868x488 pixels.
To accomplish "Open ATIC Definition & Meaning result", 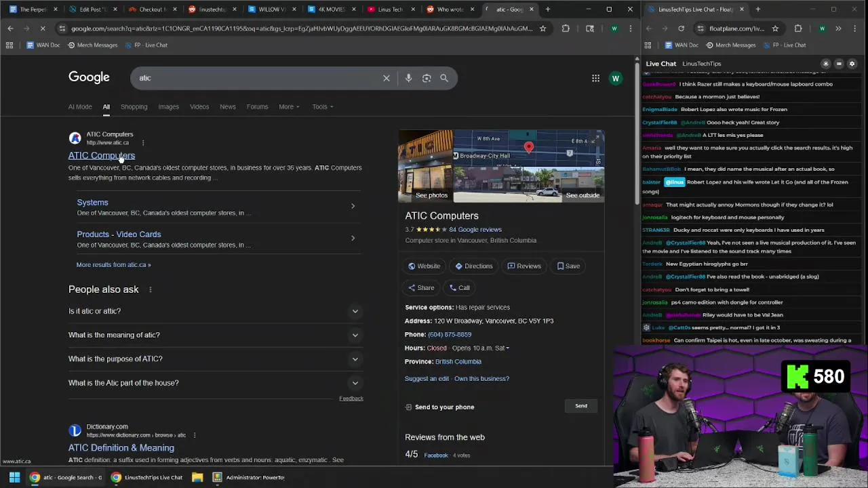I will tap(121, 448).
